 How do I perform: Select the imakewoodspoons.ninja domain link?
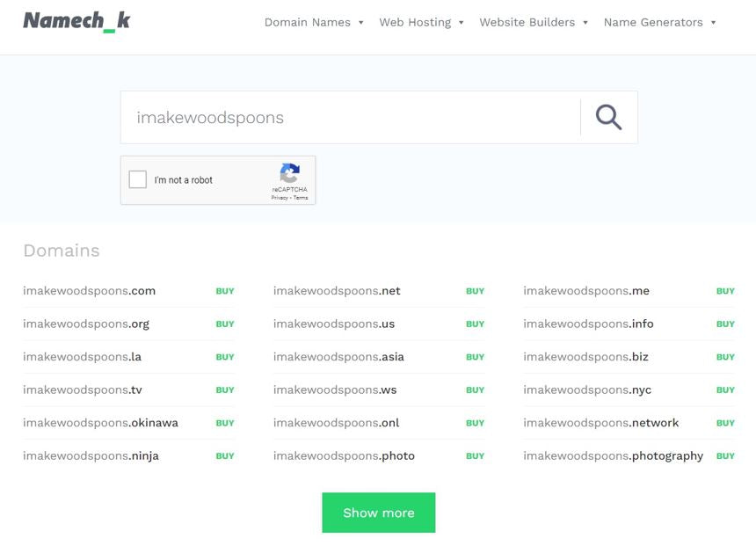(x=91, y=455)
